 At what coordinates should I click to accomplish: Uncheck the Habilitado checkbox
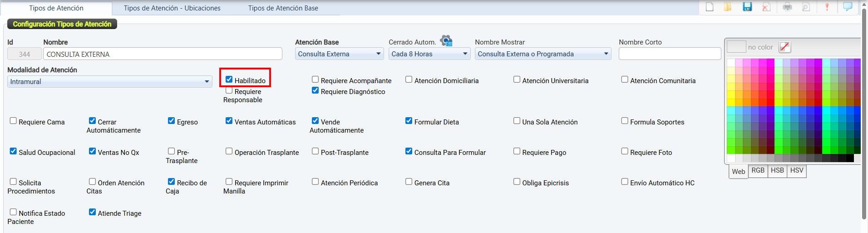[229, 79]
